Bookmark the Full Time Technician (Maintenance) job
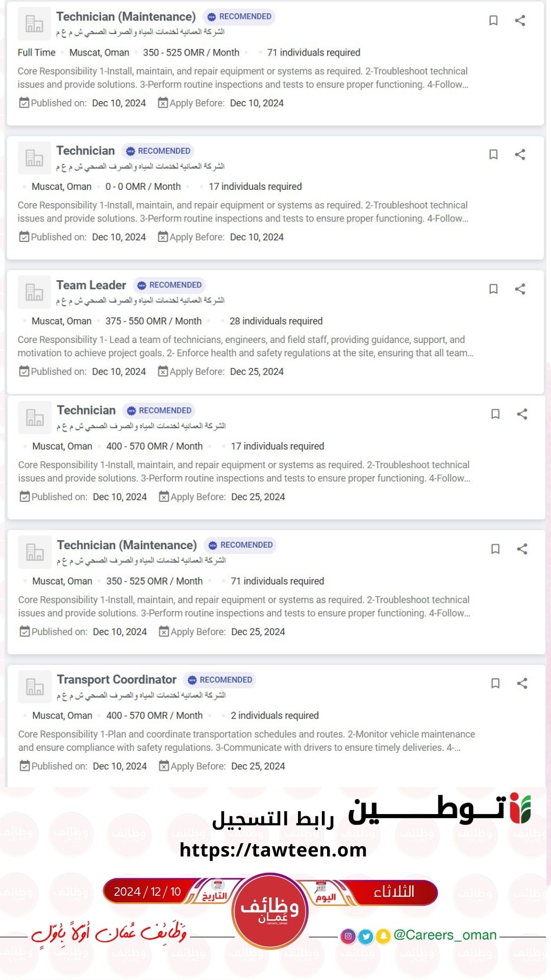The width and height of the screenshot is (551, 980). [493, 20]
